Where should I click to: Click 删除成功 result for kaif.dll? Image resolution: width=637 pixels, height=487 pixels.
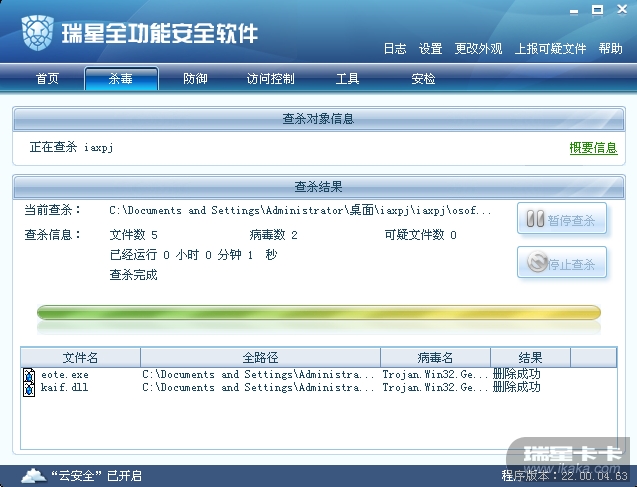[516, 387]
